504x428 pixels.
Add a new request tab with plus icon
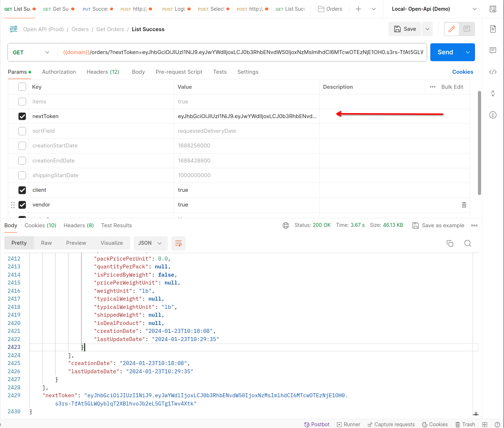(358, 9)
